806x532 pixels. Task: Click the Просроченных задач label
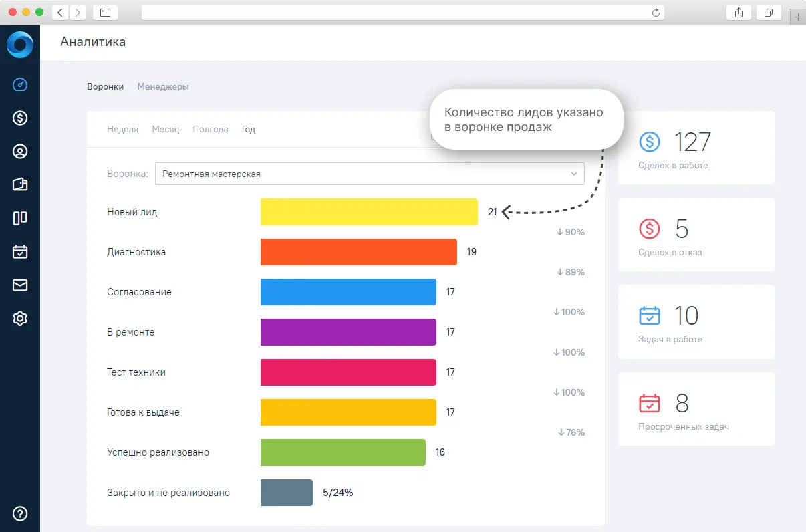tap(684, 426)
